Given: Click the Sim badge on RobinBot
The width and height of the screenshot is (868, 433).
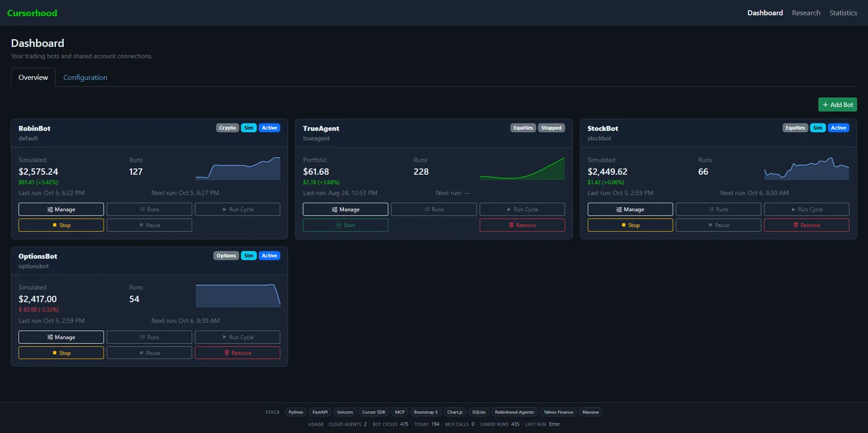Looking at the screenshot, I should point(249,128).
